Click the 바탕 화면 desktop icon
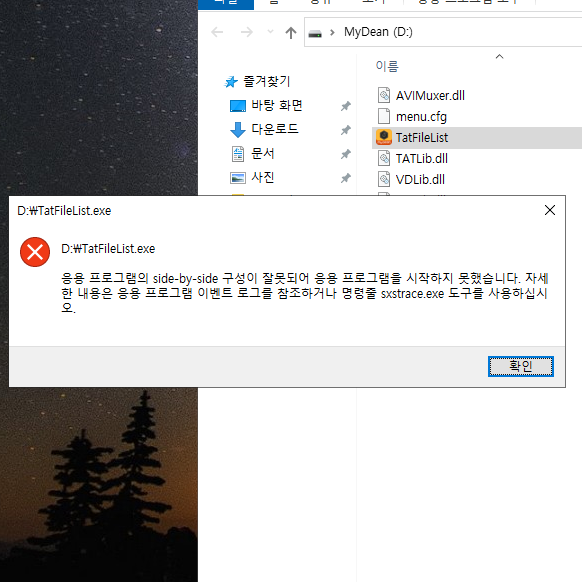The image size is (582, 582). click(238, 106)
